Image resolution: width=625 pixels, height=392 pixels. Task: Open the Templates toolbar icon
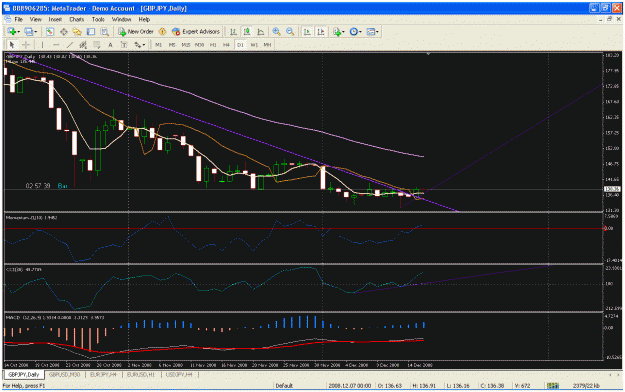pyautogui.click(x=371, y=32)
